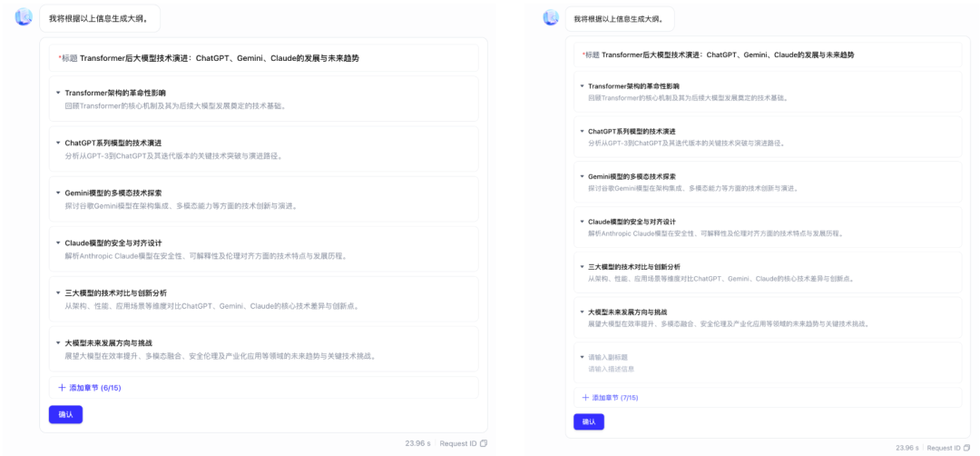Click plus icon of 添加章节 (7/15)
Screen dimensions: 980x456
pos(585,397)
